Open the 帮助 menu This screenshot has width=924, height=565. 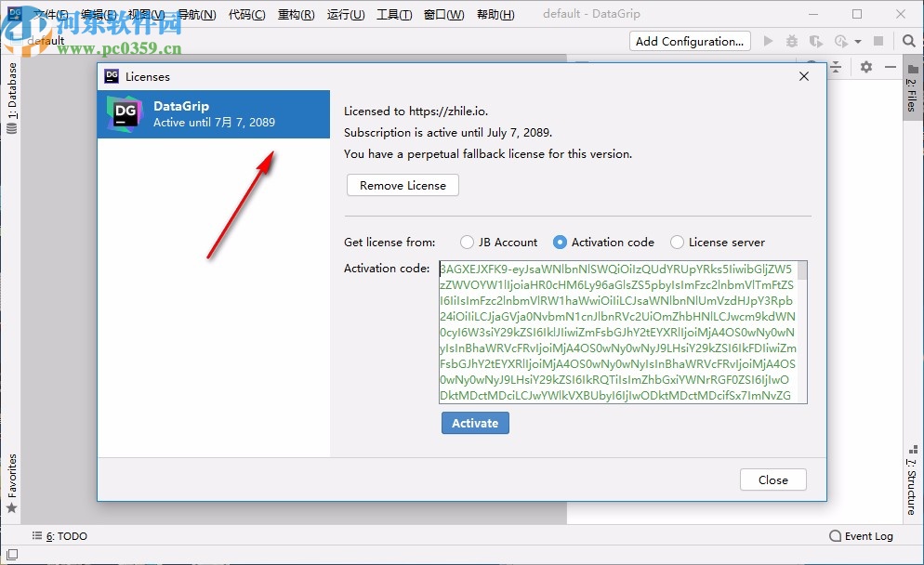pyautogui.click(x=495, y=14)
